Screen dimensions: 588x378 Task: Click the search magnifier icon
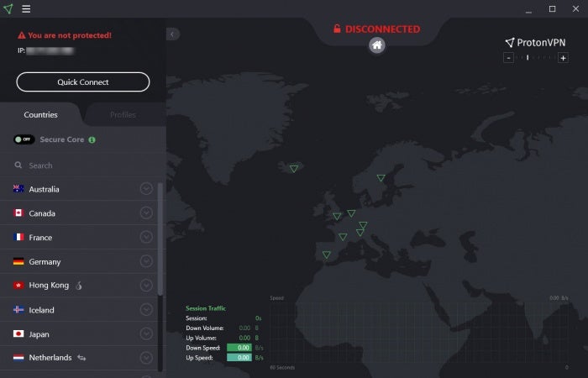coord(18,165)
